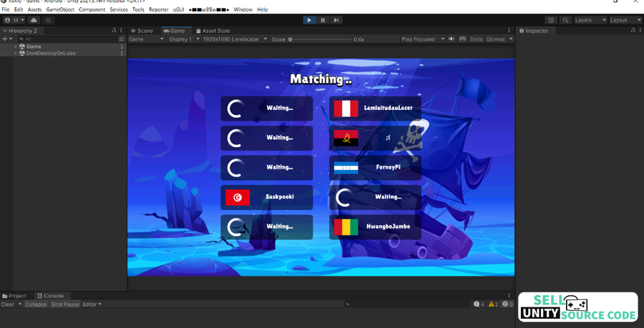
Task: Open the 1920x1080 Landscape resolution dropdown
Action: pos(235,39)
